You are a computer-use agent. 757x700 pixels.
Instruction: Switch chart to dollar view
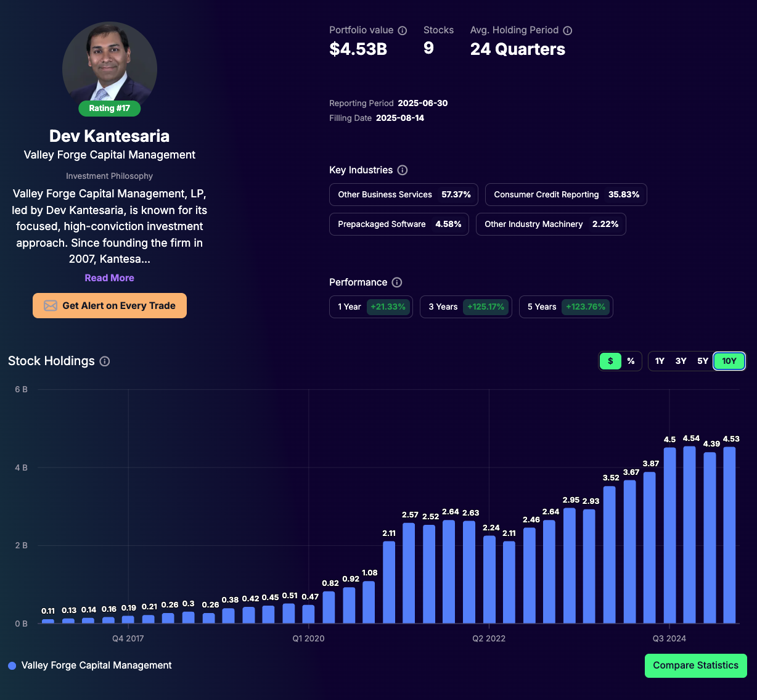point(610,361)
